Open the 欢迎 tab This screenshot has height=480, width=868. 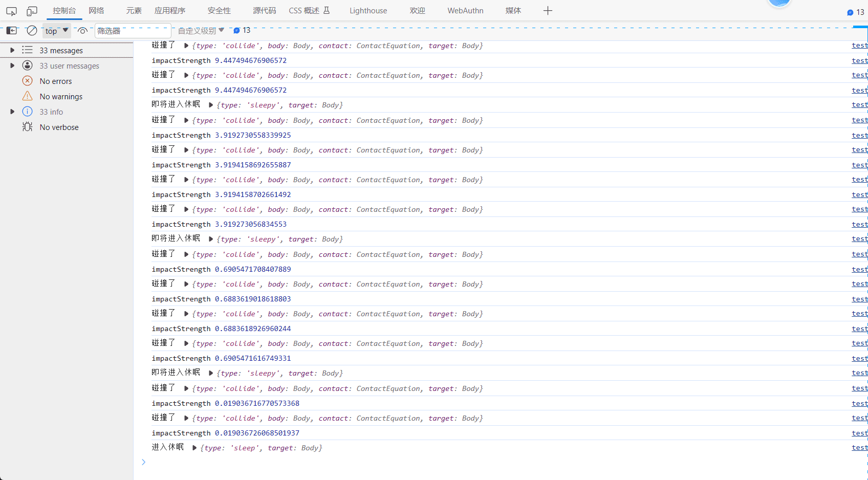pos(418,11)
